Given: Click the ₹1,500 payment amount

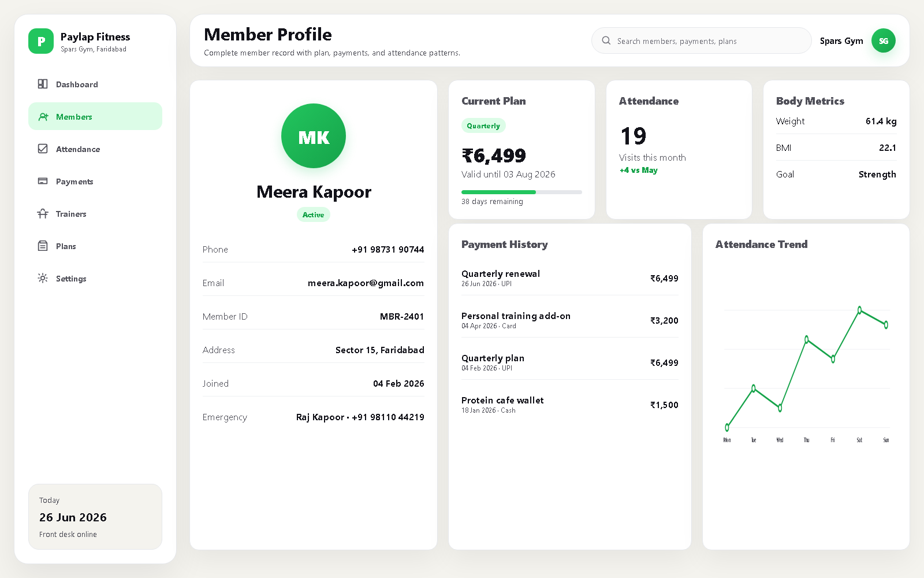Looking at the screenshot, I should coord(664,405).
